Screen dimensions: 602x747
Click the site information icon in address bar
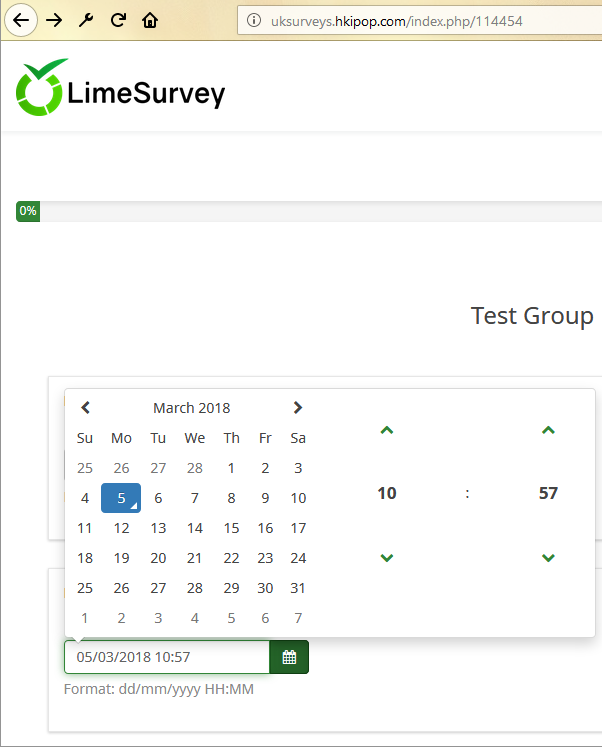(x=254, y=20)
